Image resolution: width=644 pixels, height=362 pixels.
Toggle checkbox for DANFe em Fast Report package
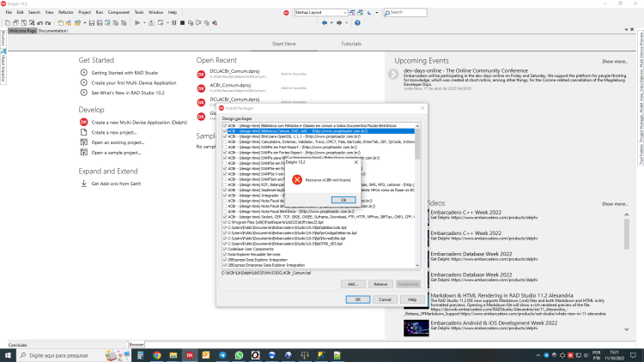coord(225,147)
